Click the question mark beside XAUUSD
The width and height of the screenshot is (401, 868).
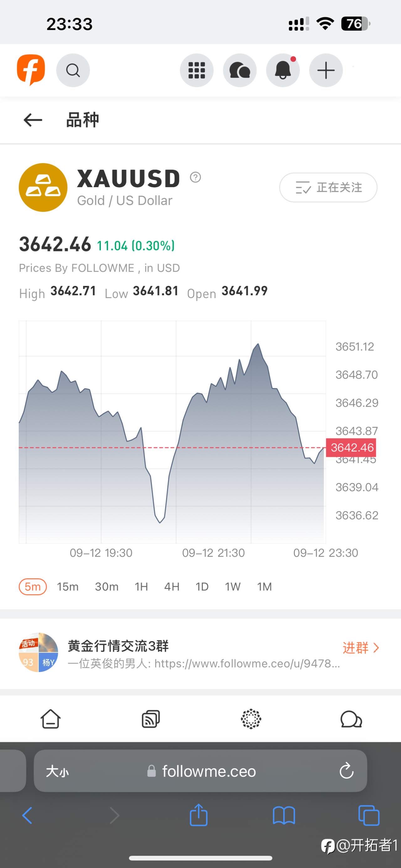click(x=195, y=177)
